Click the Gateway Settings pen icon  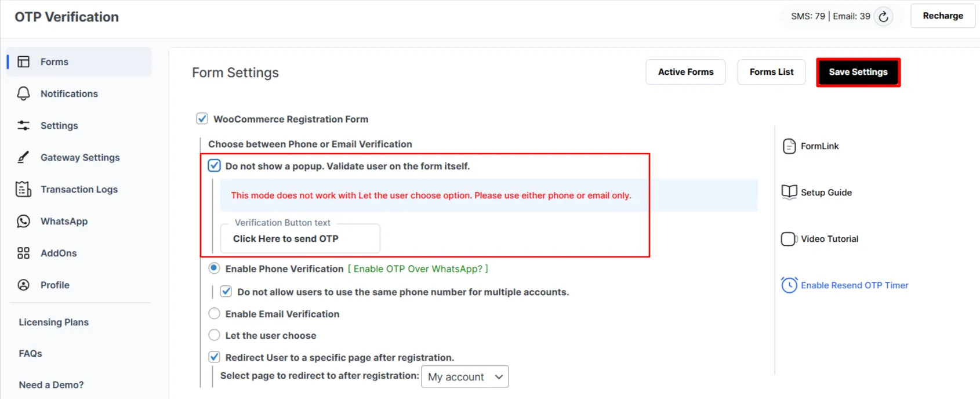coord(23,157)
